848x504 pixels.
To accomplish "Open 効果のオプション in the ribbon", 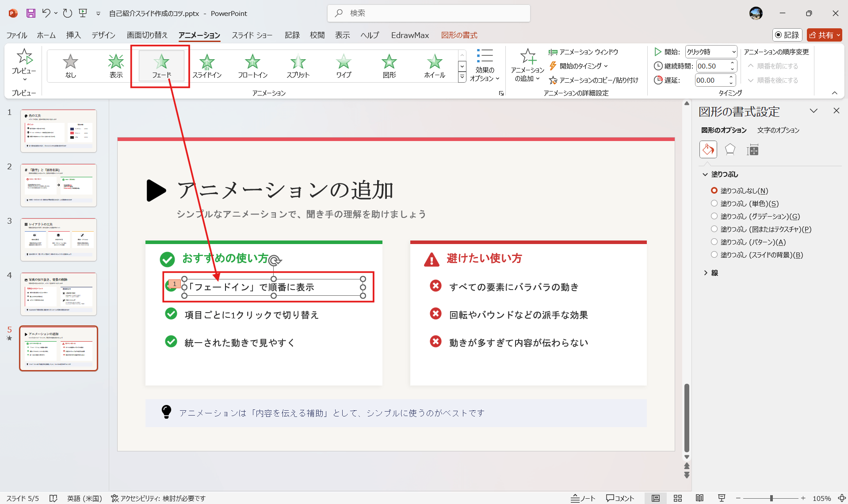I will pos(485,65).
